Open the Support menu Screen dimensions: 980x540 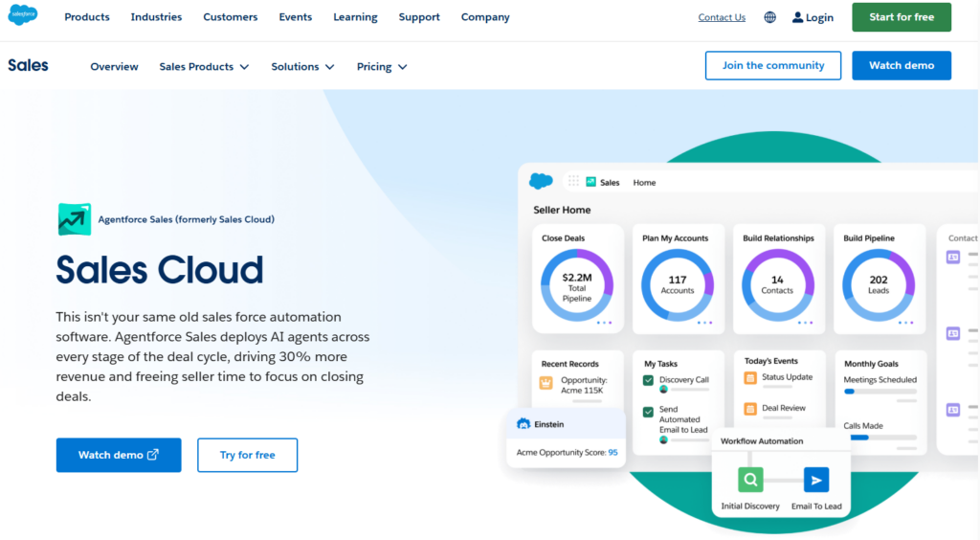pyautogui.click(x=419, y=17)
